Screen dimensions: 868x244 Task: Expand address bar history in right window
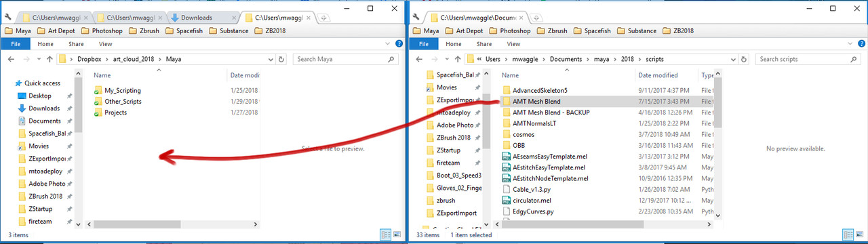[x=734, y=59]
